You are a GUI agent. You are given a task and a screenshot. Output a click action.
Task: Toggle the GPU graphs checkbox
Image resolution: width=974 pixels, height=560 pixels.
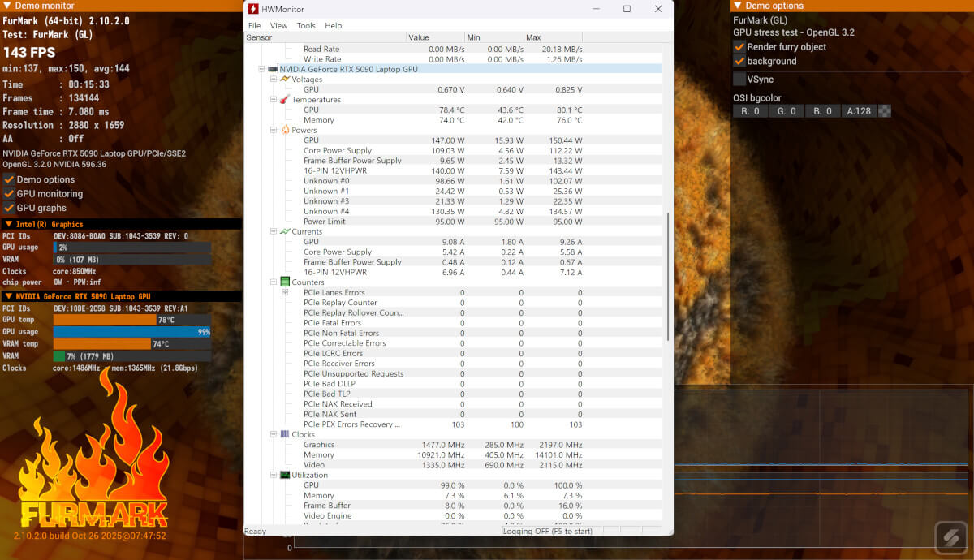click(x=9, y=208)
